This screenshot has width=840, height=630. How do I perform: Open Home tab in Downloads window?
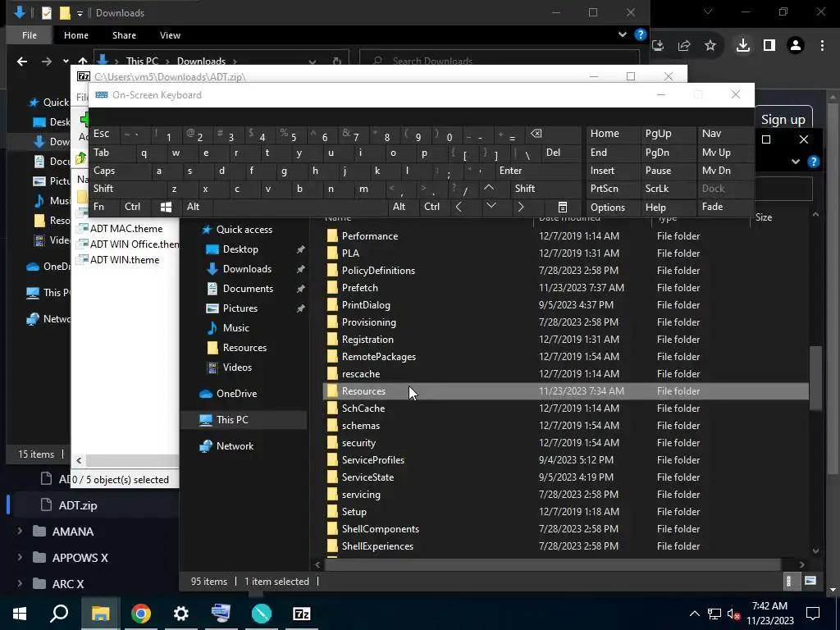click(x=76, y=35)
